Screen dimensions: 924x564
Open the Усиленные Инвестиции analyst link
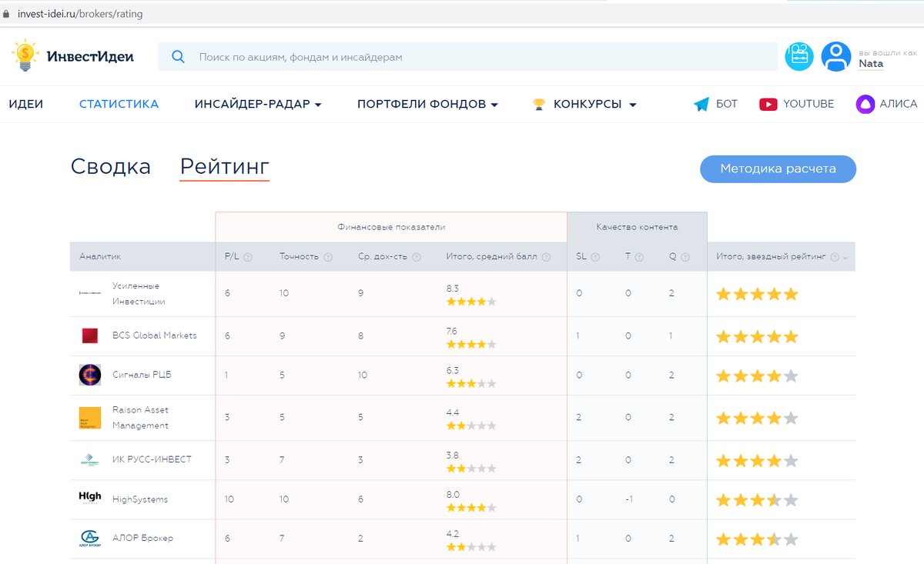point(139,294)
